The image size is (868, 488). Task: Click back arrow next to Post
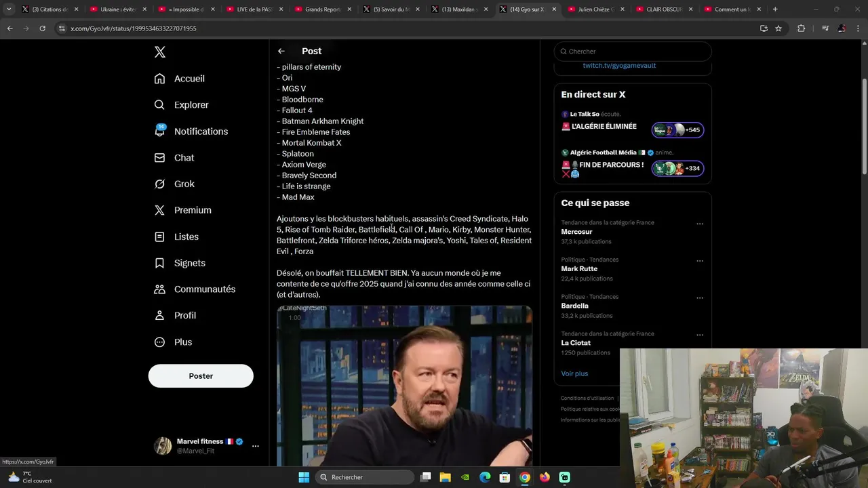click(x=281, y=51)
